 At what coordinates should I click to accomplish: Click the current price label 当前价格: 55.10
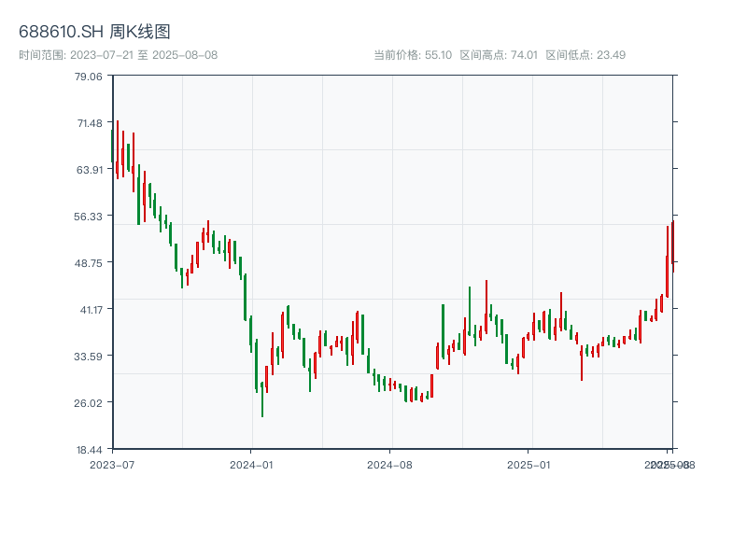pos(413,55)
